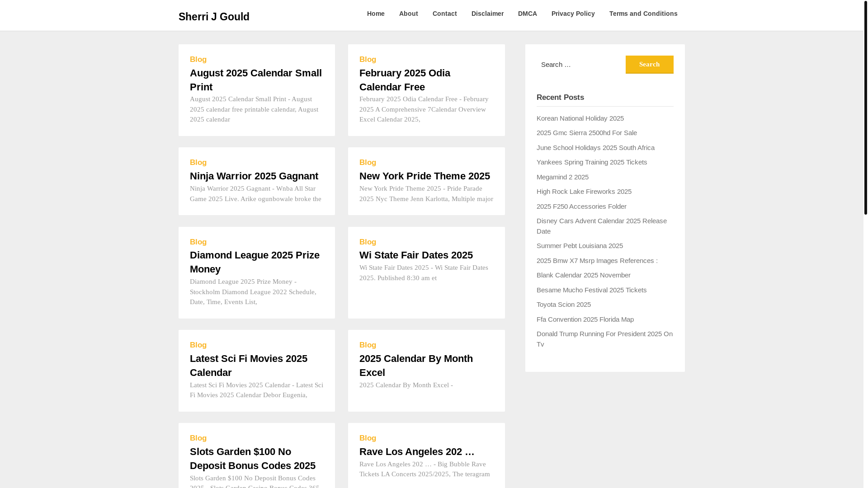868x488 pixels.
Task: Select Blog category above Diamond League post
Action: coord(198,242)
